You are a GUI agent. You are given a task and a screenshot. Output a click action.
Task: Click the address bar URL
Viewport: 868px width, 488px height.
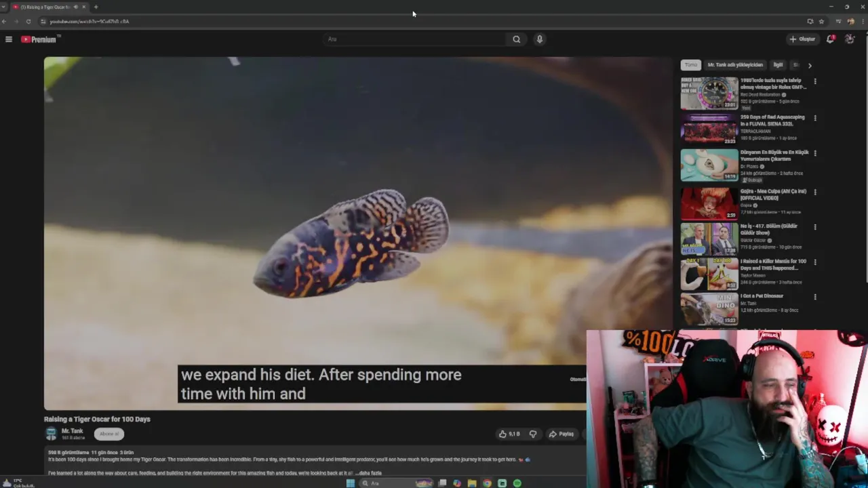(x=90, y=21)
